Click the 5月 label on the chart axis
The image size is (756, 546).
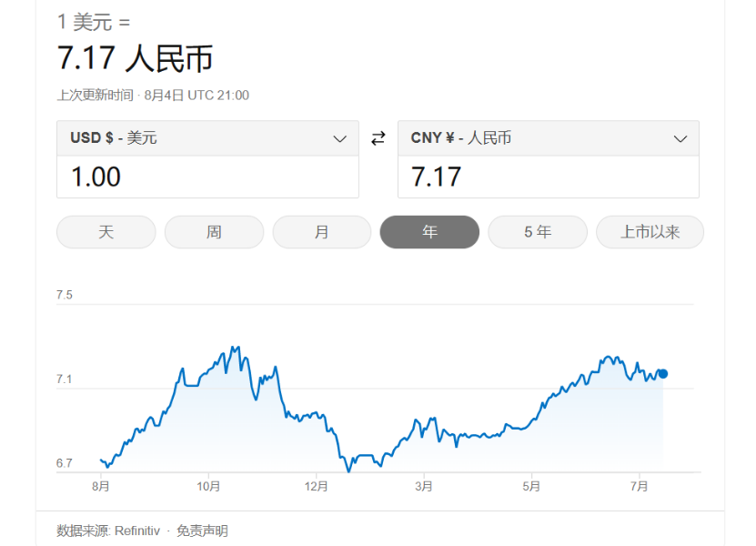tap(531, 487)
